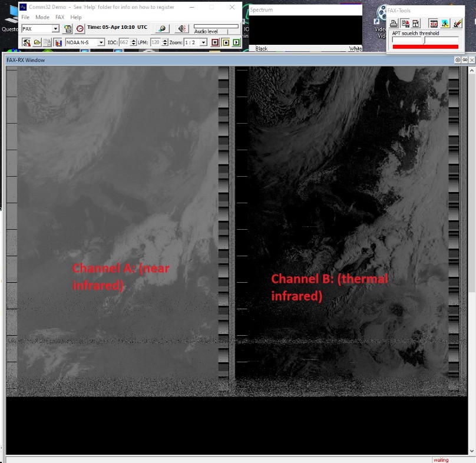Click the 'waiting' status bar text
Screen dimensions: 476x463
(441, 460)
